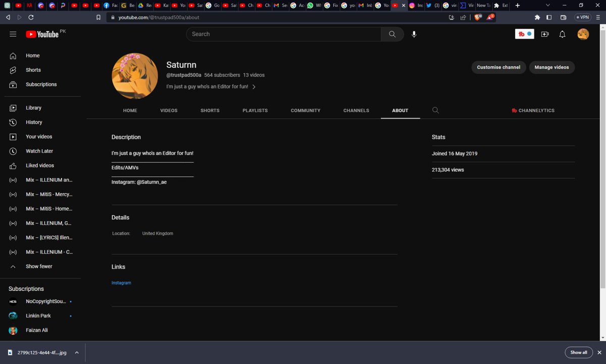Open the Brave Shields lion icon
The height and width of the screenshot is (364, 606).
pos(477,17)
